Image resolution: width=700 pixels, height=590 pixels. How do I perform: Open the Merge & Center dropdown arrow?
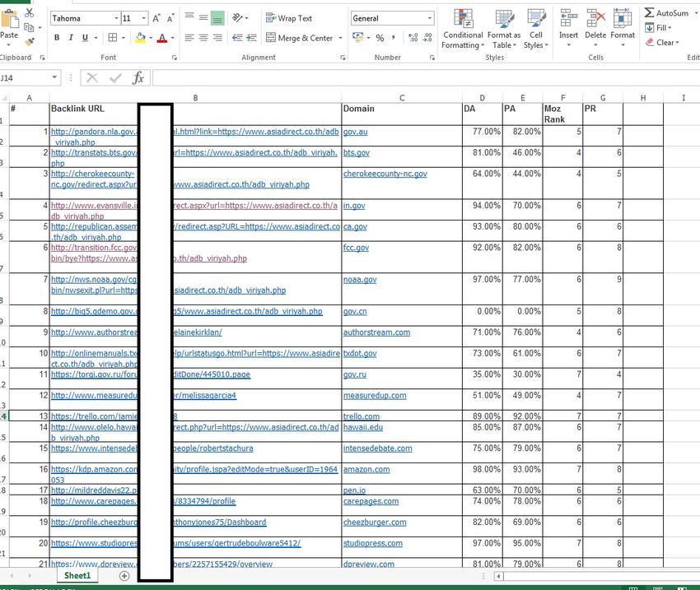(340, 38)
